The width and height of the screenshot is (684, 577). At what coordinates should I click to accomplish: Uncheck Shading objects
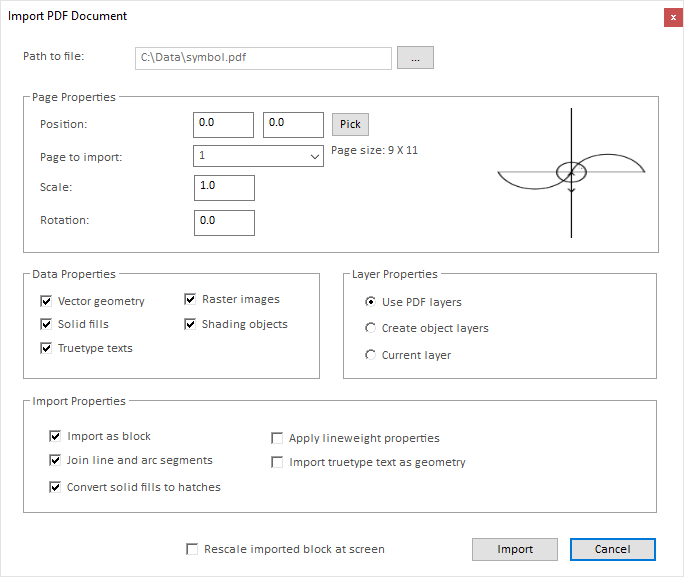190,324
